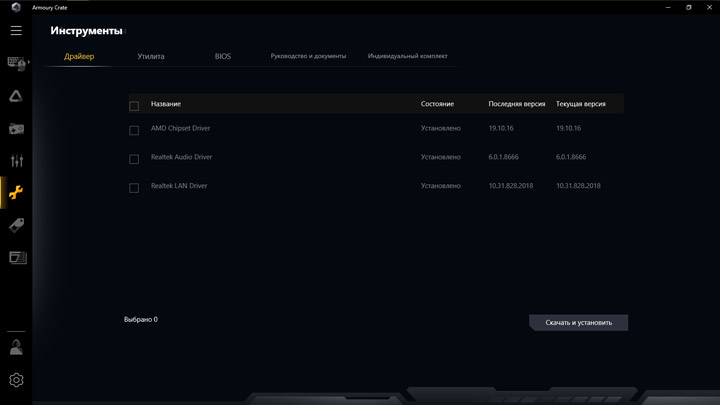Click current version 6.0.1.8666 of Realtek Audio
This screenshot has height=405, width=720.
point(571,157)
